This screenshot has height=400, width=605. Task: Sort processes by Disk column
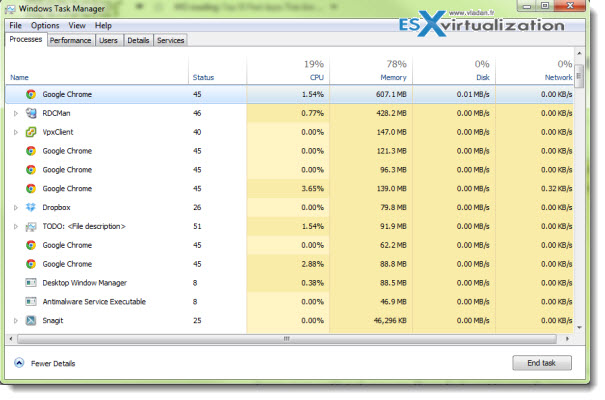[483, 78]
